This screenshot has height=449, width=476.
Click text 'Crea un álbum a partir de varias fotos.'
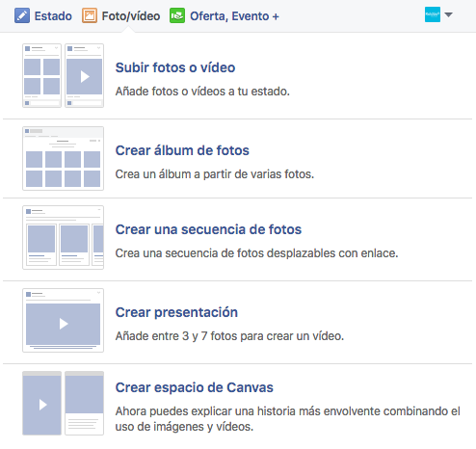click(215, 174)
